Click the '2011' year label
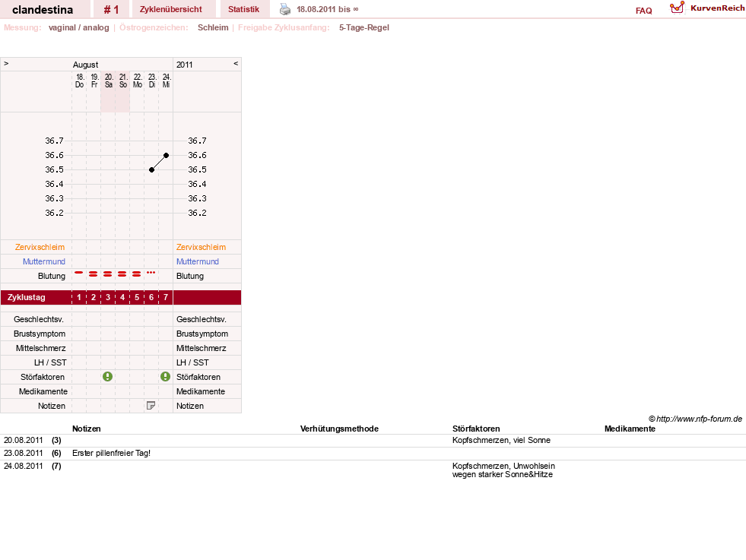 pyautogui.click(x=185, y=65)
